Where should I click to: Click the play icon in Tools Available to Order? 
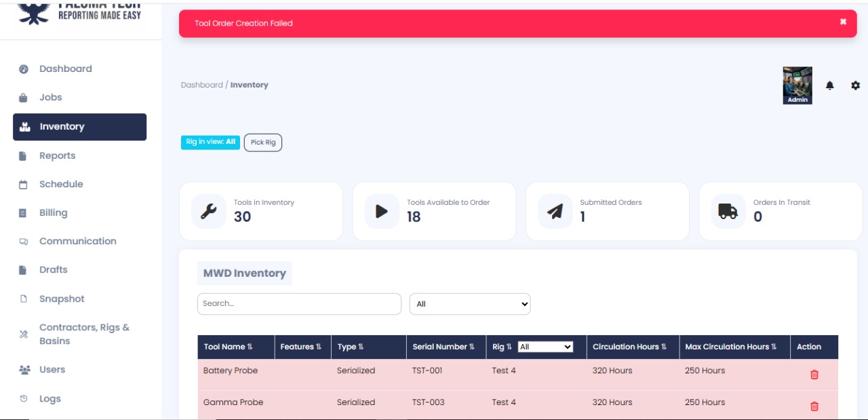click(382, 211)
